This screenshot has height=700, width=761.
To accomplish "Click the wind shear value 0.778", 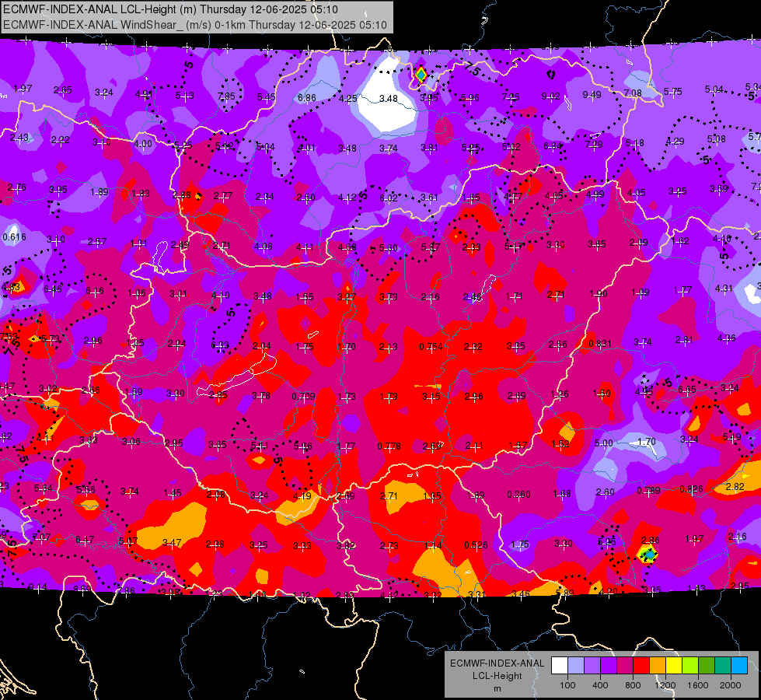I will (389, 446).
